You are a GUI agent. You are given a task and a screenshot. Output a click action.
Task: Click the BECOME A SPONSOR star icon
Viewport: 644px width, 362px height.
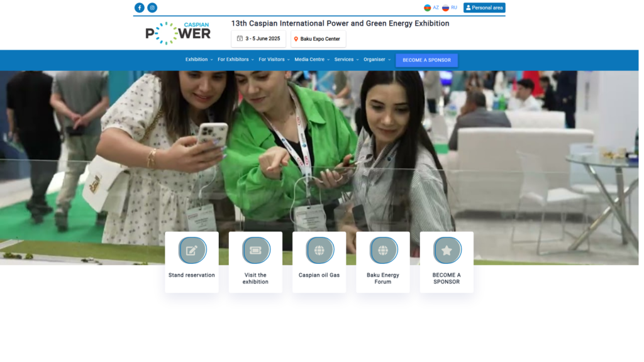pos(447,250)
